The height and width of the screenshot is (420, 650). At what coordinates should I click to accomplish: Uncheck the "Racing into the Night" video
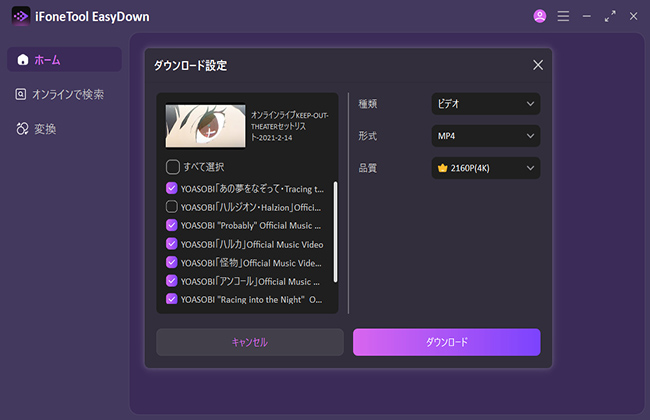click(x=172, y=299)
